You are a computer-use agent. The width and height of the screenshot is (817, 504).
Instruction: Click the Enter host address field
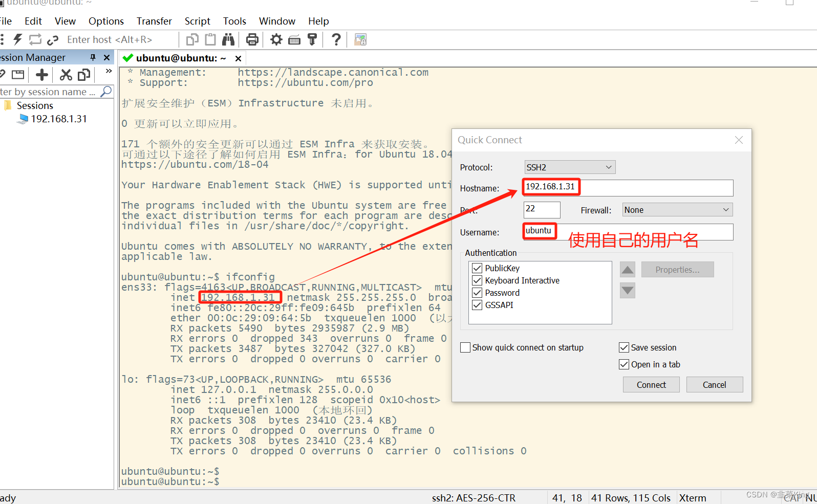(x=120, y=39)
